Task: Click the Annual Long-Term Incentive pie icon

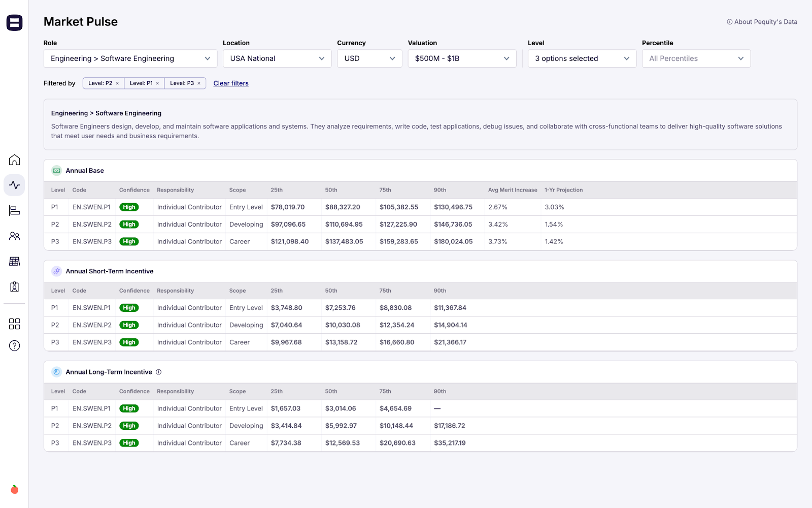Action: click(x=57, y=372)
